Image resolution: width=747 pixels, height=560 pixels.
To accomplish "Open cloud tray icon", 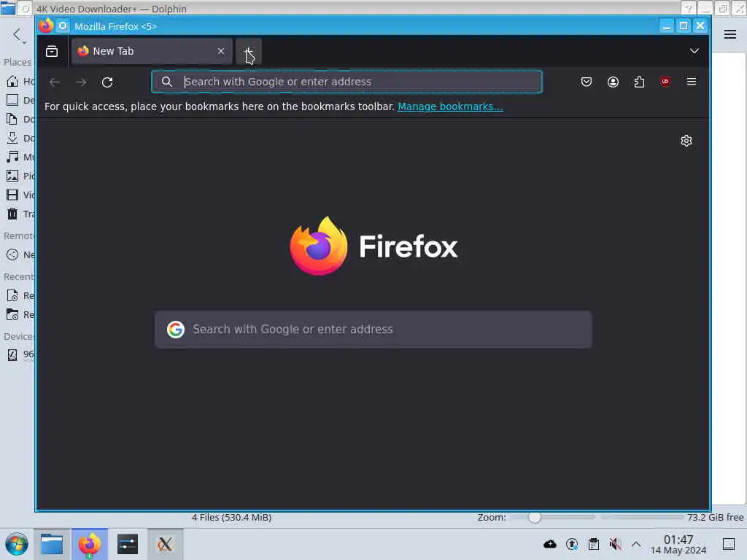I will click(x=550, y=544).
